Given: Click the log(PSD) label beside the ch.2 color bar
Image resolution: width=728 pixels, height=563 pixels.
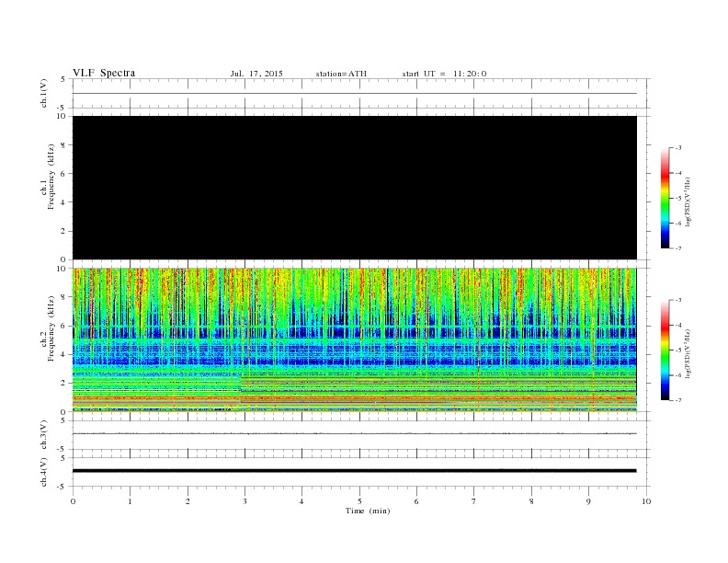Looking at the screenshot, I should pyautogui.click(x=688, y=353).
